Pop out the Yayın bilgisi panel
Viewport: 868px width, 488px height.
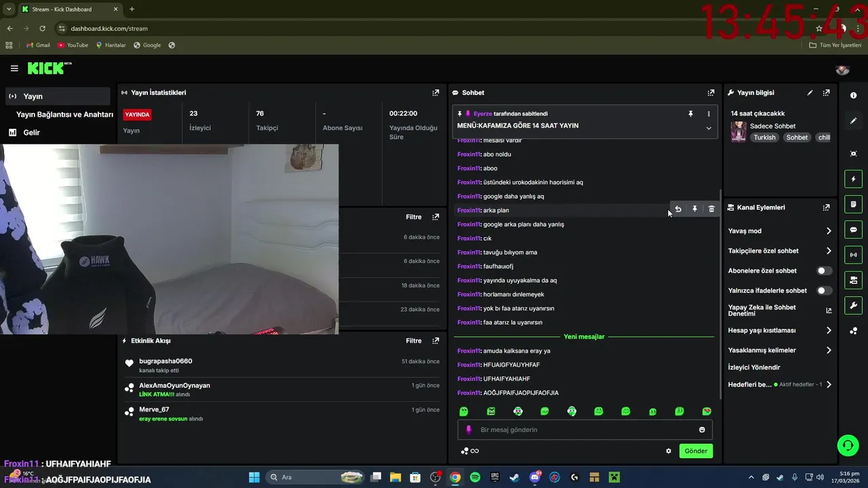pos(826,93)
